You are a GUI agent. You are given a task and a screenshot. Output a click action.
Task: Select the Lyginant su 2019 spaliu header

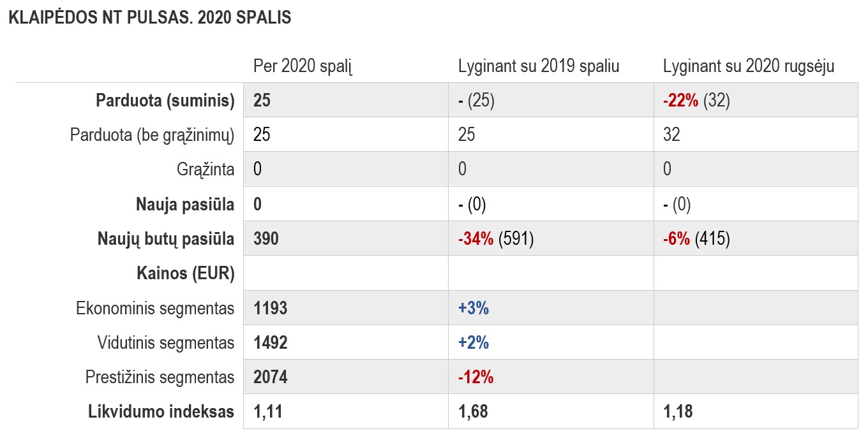pyautogui.click(x=539, y=66)
